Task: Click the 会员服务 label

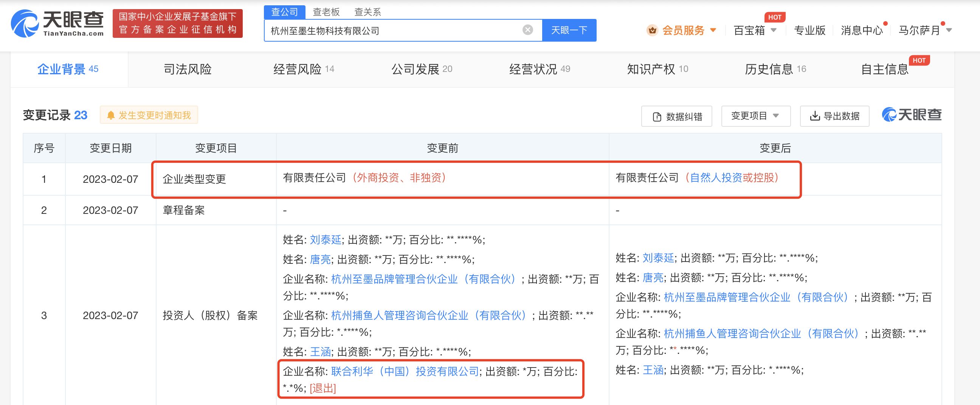Action: pos(683,30)
